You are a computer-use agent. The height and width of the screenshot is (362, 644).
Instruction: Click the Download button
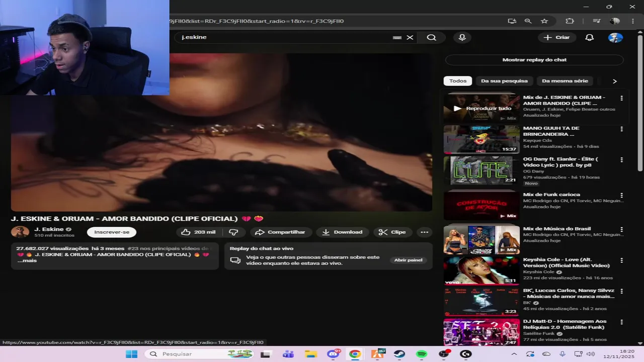tap(342, 232)
